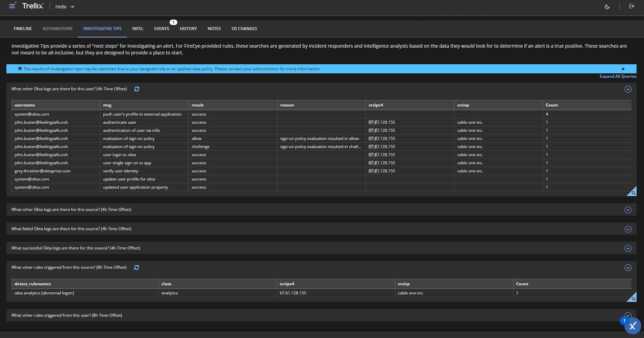The height and width of the screenshot is (338, 644).
Task: Open the hamburger navigation menu
Action: pos(12,6)
